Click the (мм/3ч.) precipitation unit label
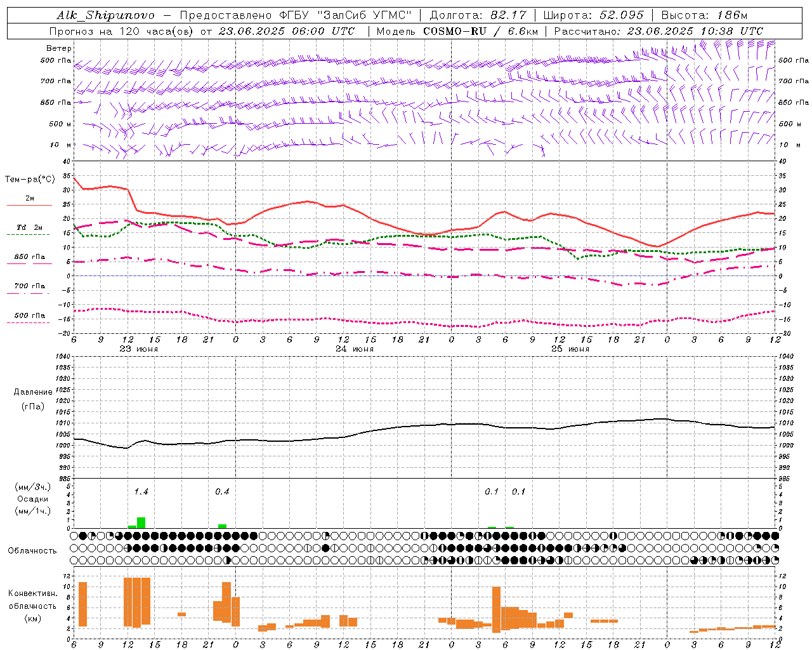The image size is (812, 650). 33,487
